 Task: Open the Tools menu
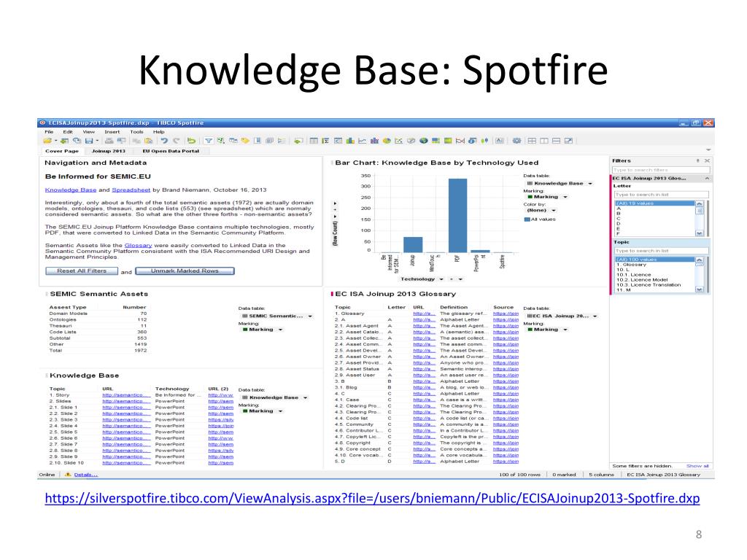pos(136,132)
